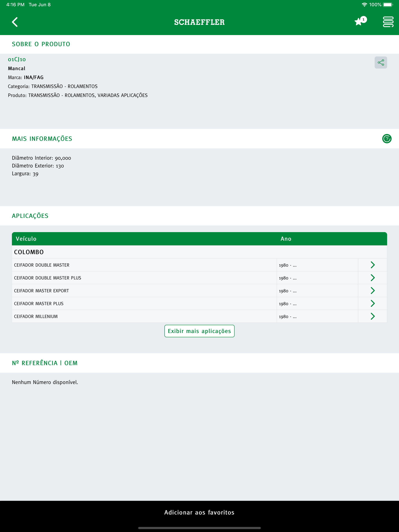399x532 pixels.
Task: Open the hamburger menu icon
Action: pos(388,22)
